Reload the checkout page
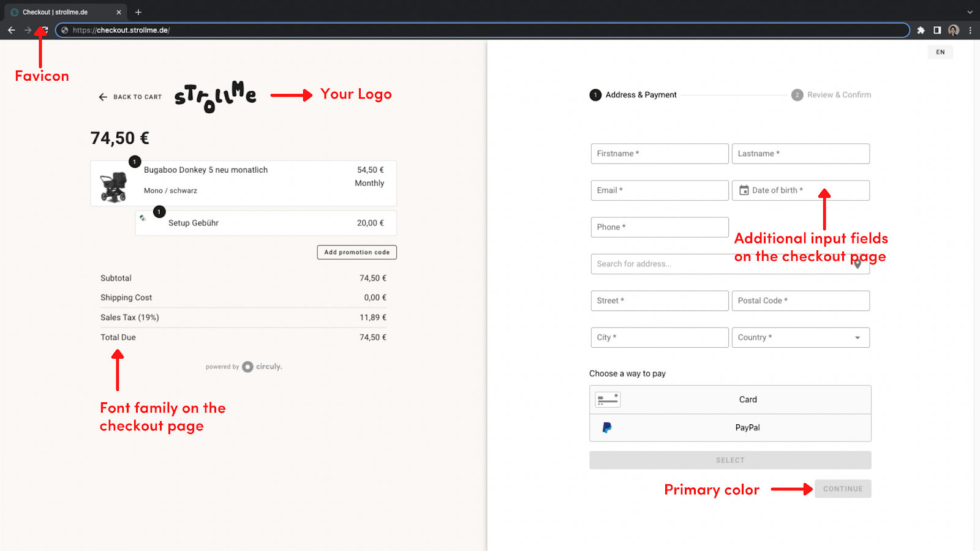 click(x=43, y=29)
